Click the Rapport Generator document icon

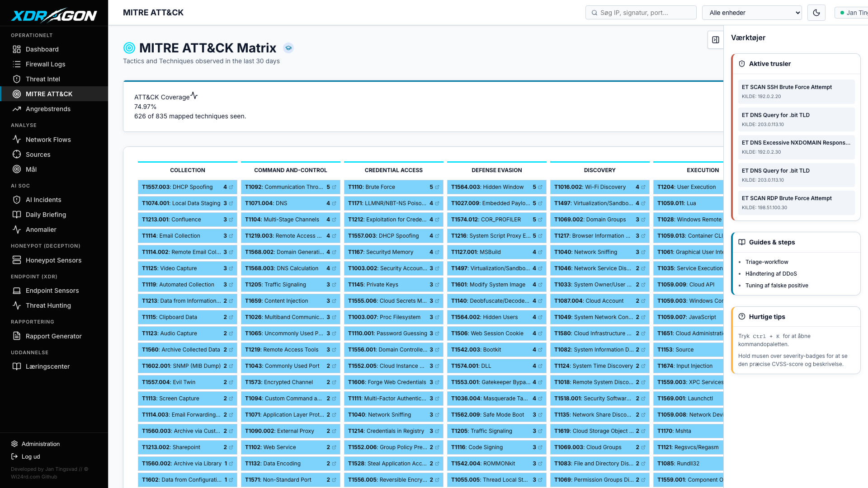[17, 336]
